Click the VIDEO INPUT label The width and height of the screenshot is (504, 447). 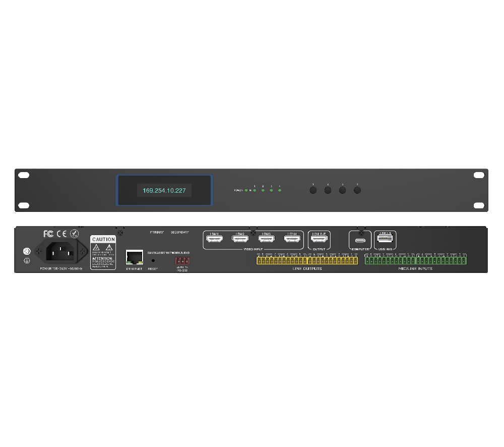click(x=253, y=249)
